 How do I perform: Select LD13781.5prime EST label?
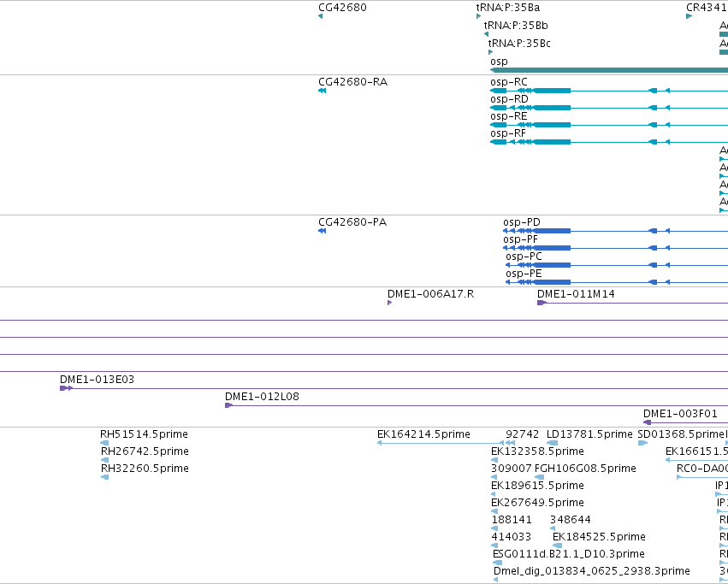point(589,434)
